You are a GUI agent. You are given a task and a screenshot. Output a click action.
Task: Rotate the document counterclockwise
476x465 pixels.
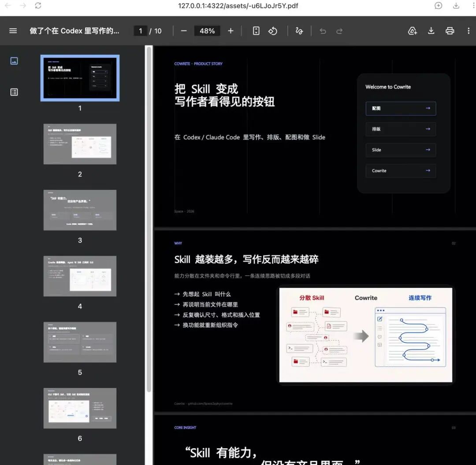[273, 31]
